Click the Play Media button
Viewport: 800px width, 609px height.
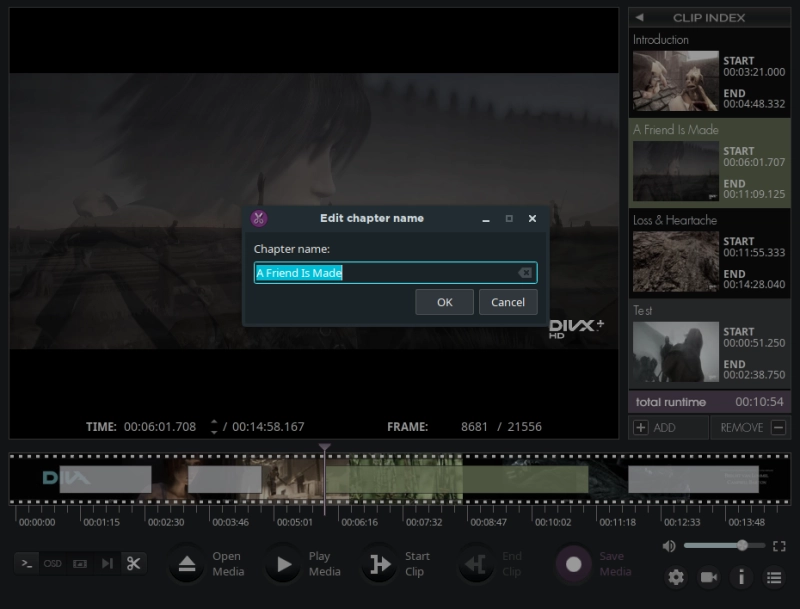(284, 564)
